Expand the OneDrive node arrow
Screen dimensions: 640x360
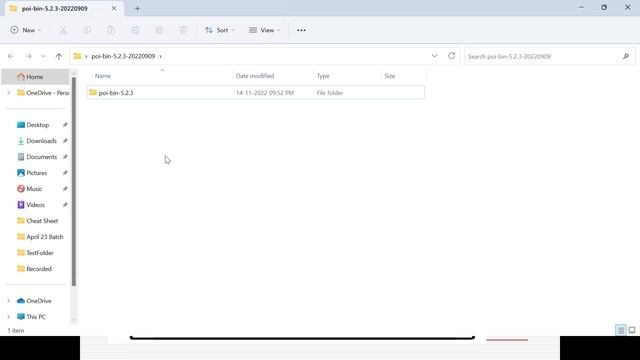(9, 301)
